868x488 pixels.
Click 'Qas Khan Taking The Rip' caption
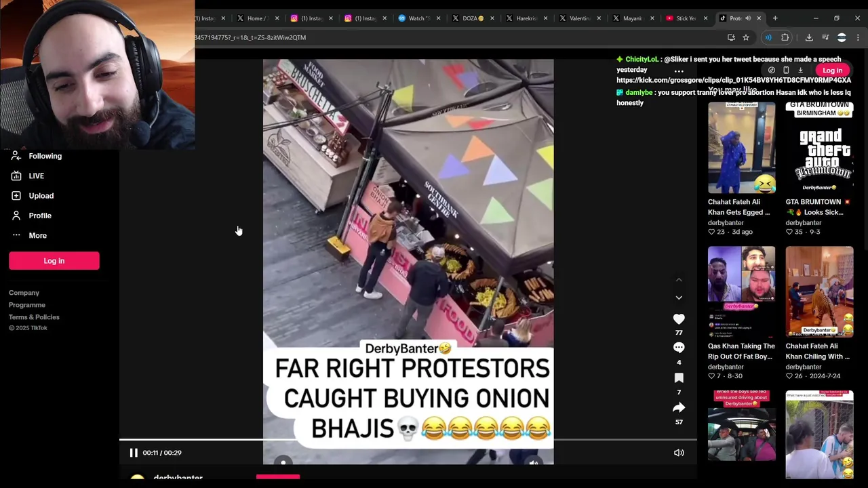(x=741, y=351)
